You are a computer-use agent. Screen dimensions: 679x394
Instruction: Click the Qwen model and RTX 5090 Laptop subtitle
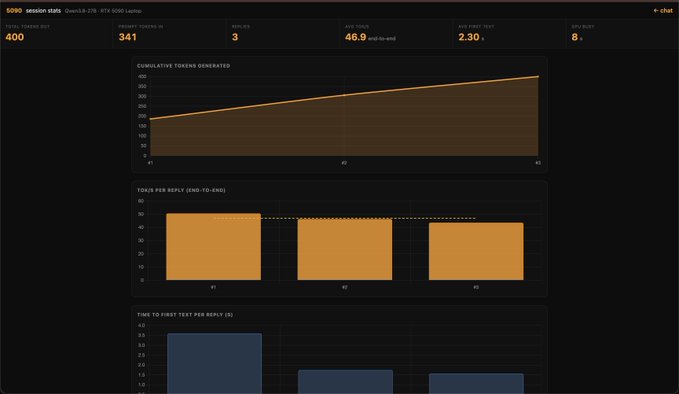(103, 11)
